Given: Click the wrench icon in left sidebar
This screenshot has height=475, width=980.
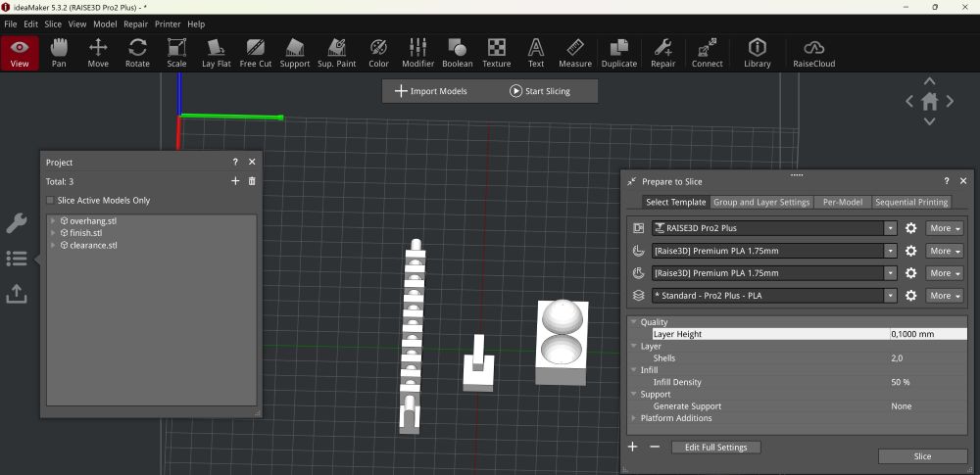Looking at the screenshot, I should pos(17,223).
